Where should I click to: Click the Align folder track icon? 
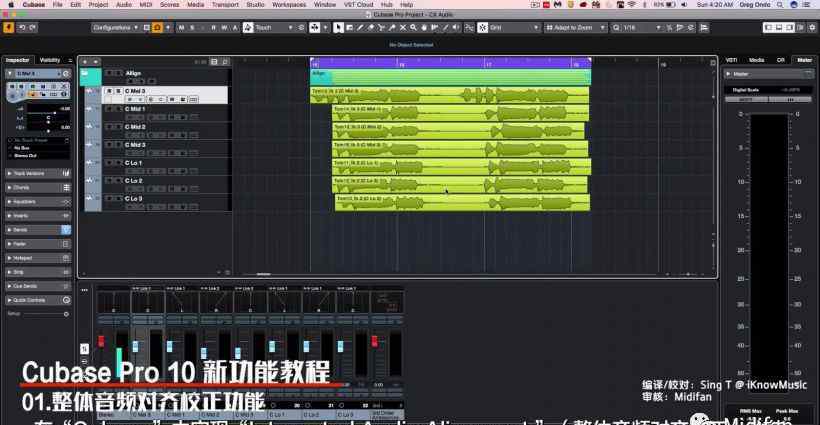pos(85,73)
